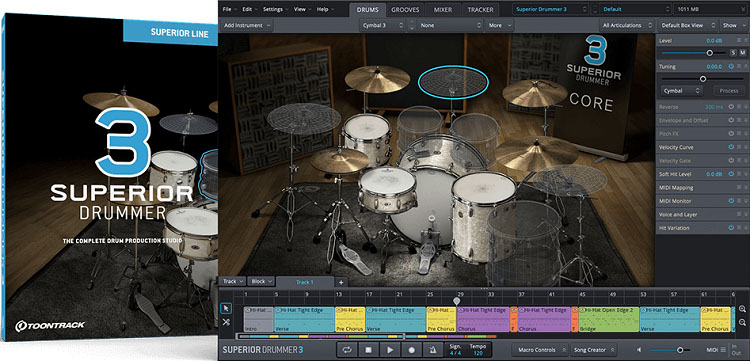Toggle the metronome icon
This screenshot has height=361, width=750.
(x=433, y=350)
